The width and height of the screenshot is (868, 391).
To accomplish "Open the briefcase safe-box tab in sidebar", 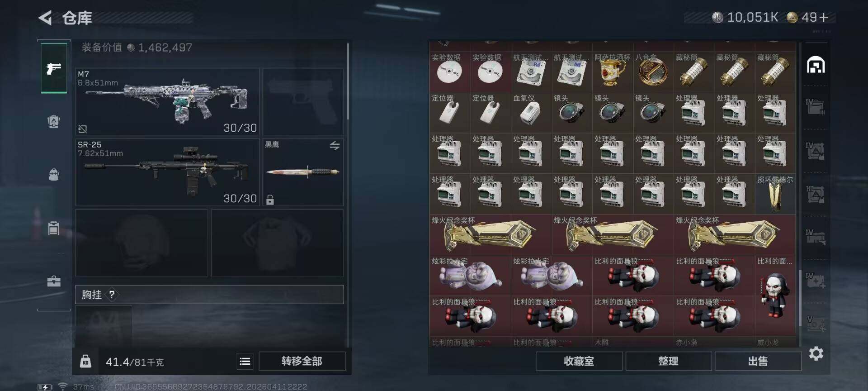I will point(54,281).
